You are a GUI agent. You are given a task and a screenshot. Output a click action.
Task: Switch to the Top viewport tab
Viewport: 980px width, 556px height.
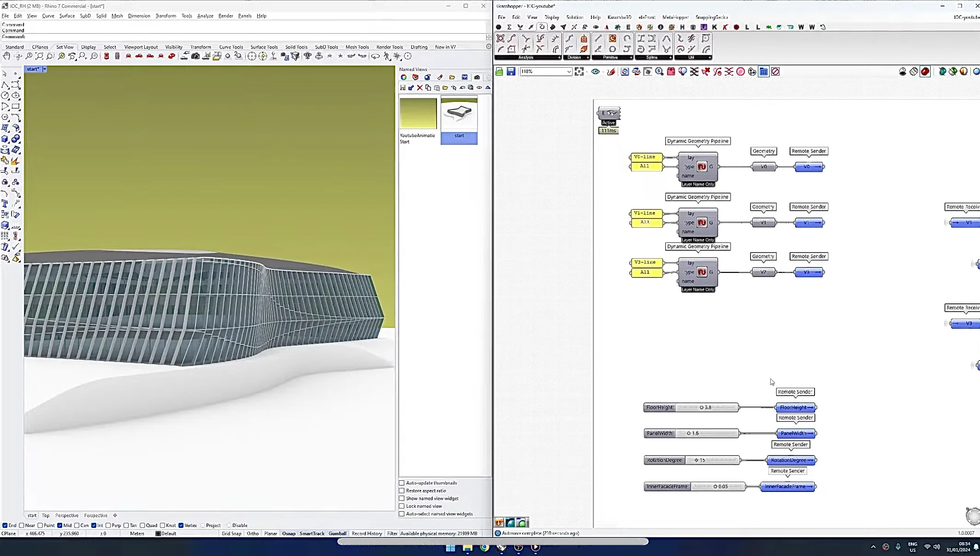pos(46,515)
